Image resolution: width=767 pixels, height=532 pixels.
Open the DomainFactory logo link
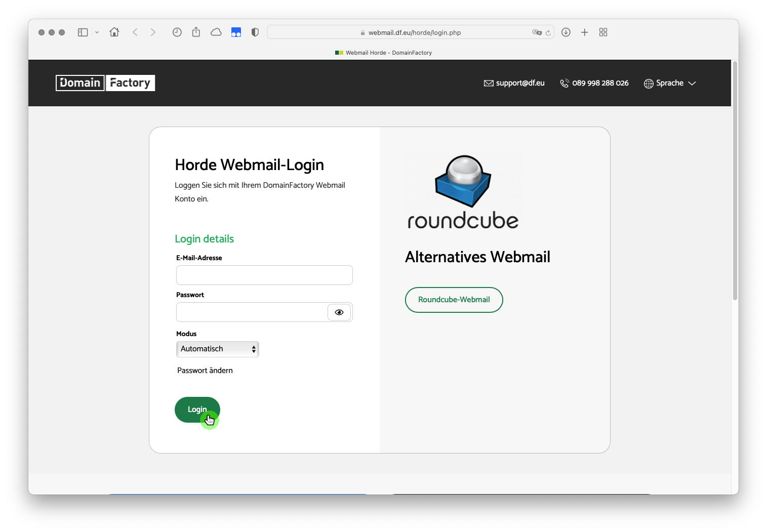point(105,83)
